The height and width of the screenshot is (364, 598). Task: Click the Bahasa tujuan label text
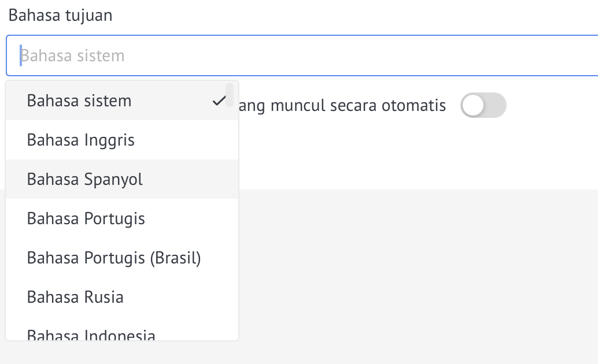(x=60, y=16)
